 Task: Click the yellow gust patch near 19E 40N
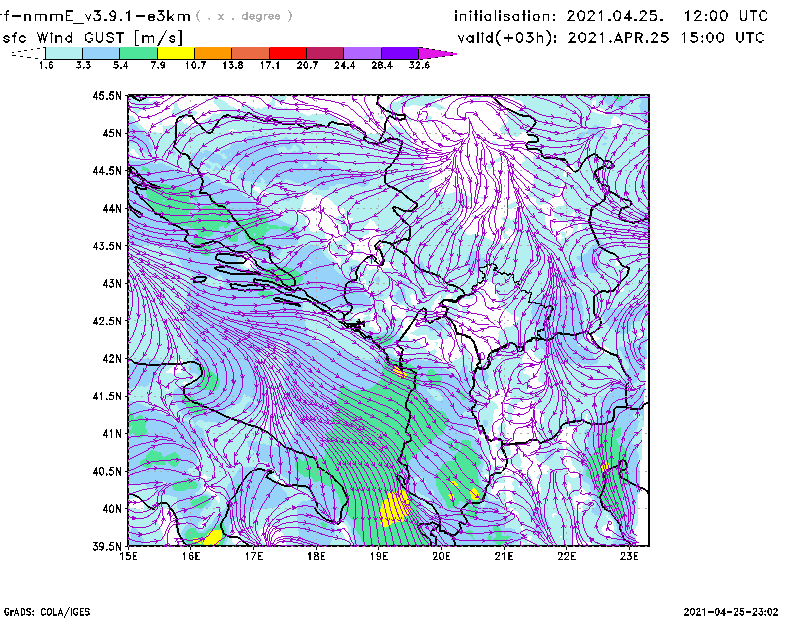click(x=395, y=508)
